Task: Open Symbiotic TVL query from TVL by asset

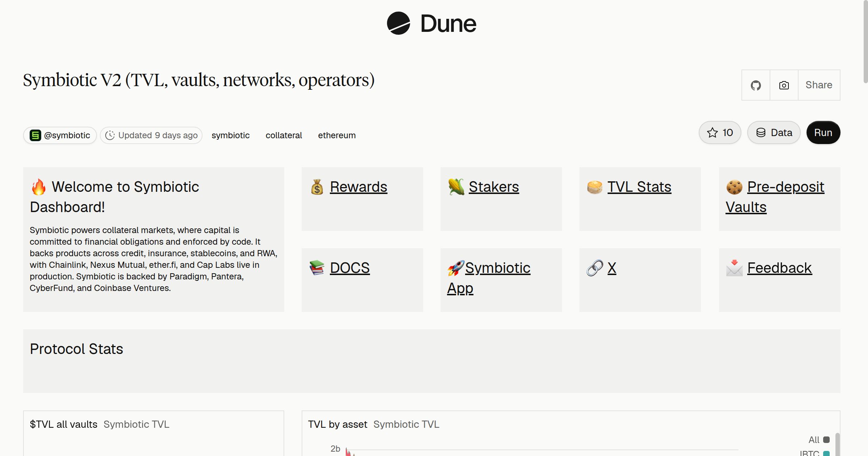Action: [x=406, y=424]
